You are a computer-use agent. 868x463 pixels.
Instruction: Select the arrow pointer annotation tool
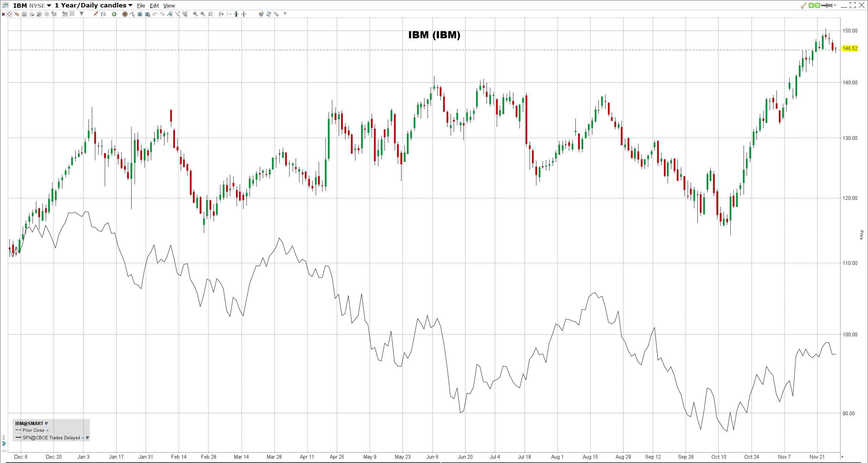pyautogui.click(x=132, y=14)
